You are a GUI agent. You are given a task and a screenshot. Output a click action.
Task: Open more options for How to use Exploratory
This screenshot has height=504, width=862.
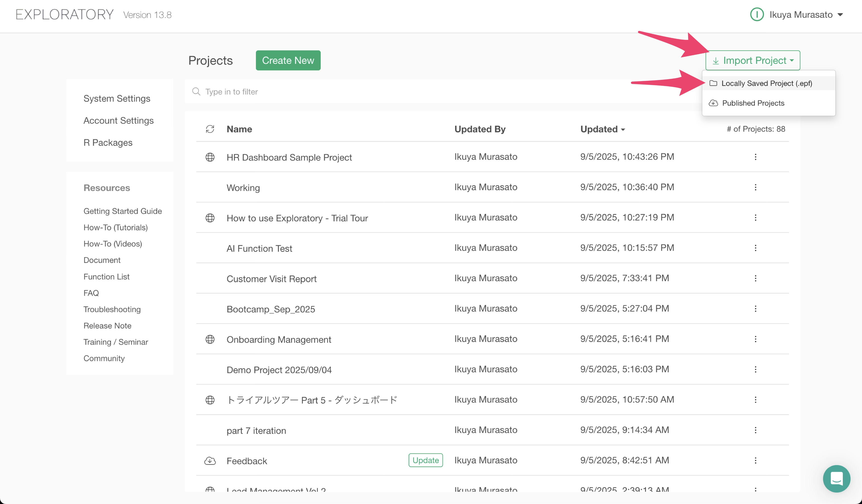[755, 218]
